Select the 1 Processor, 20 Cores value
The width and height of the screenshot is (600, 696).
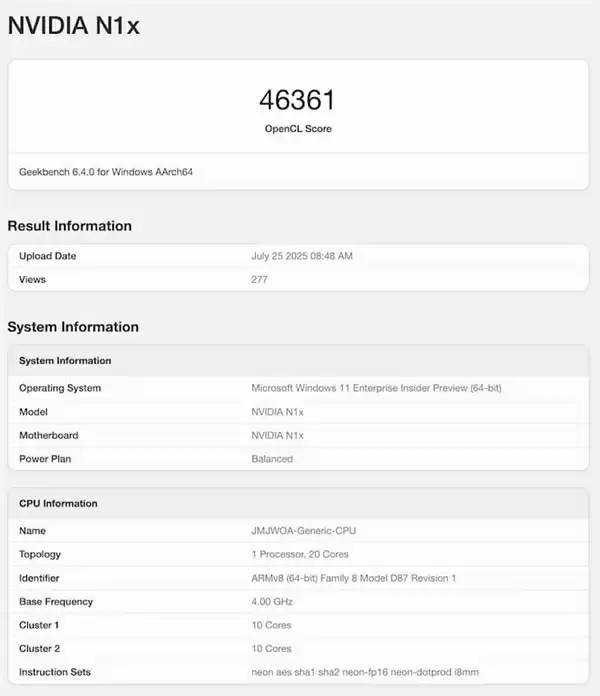coord(300,554)
